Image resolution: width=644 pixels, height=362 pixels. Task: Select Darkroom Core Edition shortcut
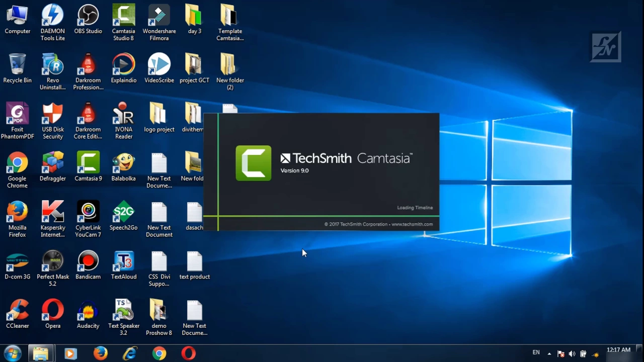(x=88, y=121)
